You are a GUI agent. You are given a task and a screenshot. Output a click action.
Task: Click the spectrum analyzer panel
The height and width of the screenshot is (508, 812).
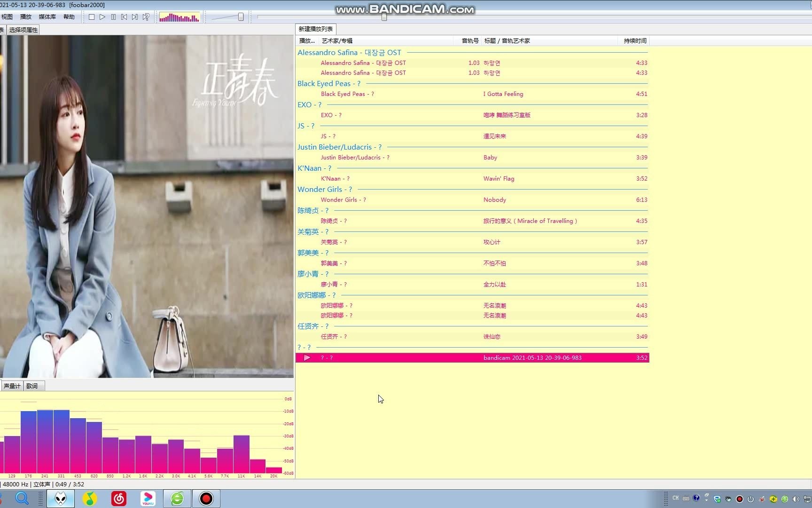click(x=147, y=436)
